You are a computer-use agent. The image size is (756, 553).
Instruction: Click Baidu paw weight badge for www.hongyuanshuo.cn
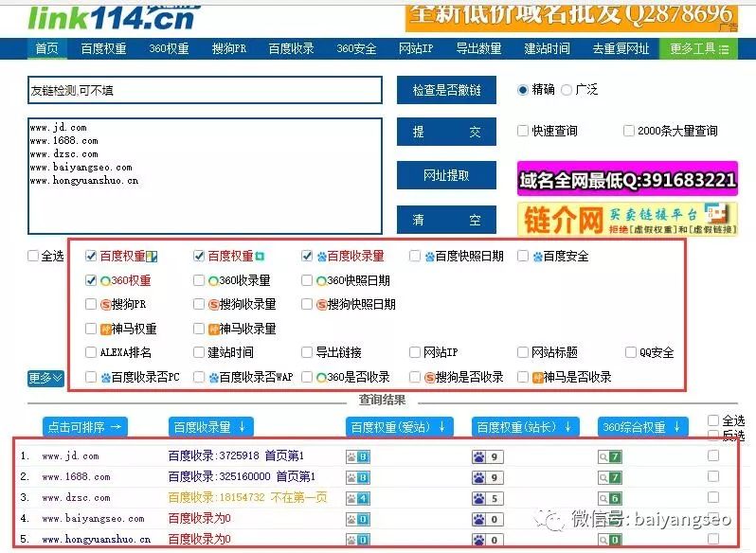pos(488,540)
